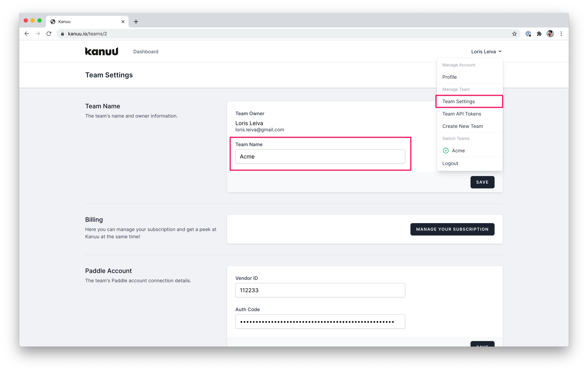Screen dimensions: 588x372
Task: Click the Manage Account menu header
Action: click(459, 65)
